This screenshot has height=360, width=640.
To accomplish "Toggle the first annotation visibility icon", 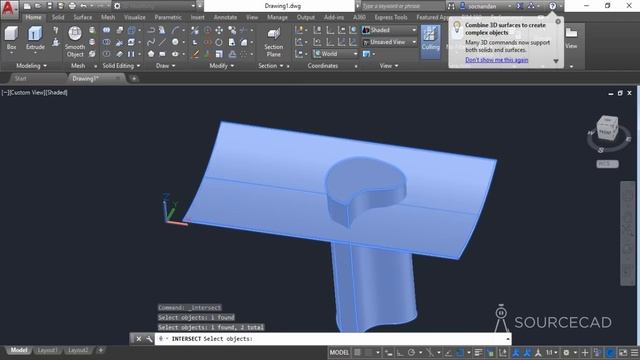I will click(x=516, y=352).
